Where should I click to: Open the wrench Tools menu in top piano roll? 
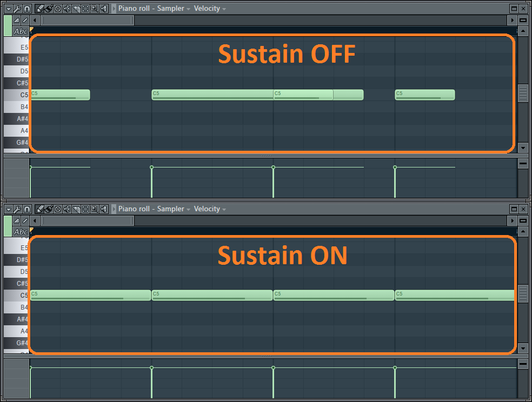coord(17,9)
